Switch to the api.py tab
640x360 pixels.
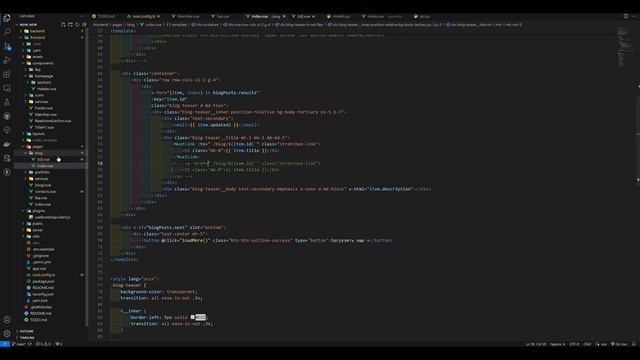point(422,16)
